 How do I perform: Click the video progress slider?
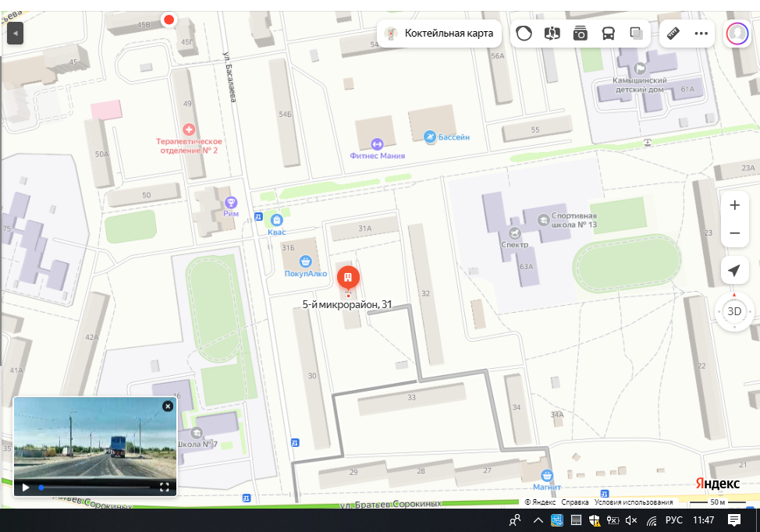pos(95,488)
